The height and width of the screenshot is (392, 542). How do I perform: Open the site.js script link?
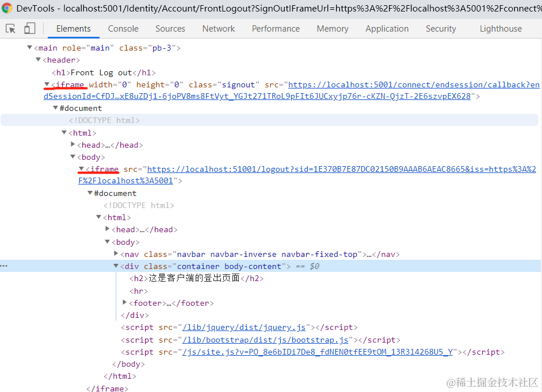318,352
